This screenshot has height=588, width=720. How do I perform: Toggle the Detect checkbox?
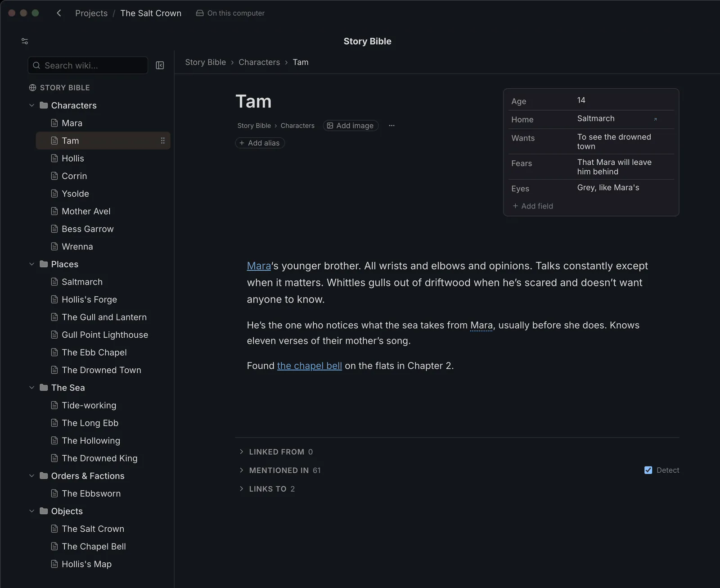648,470
